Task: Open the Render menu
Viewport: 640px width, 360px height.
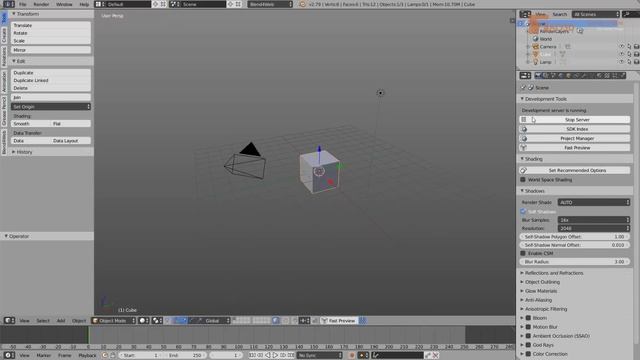Action: (41, 4)
